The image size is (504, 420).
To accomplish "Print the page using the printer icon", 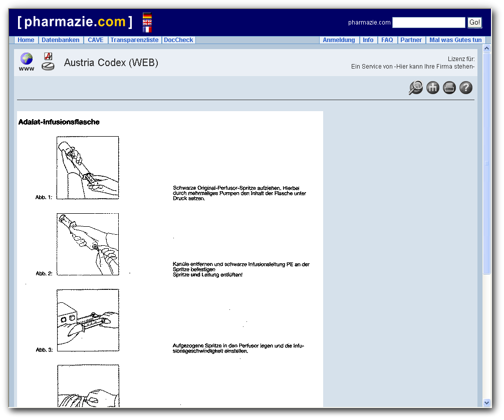I will tap(449, 88).
